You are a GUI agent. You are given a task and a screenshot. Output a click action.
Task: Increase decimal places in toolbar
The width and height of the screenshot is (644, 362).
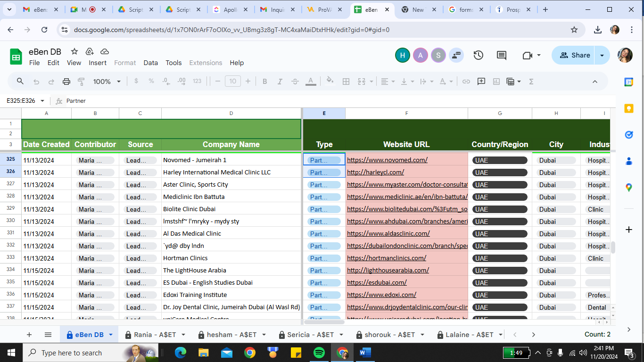point(181,81)
